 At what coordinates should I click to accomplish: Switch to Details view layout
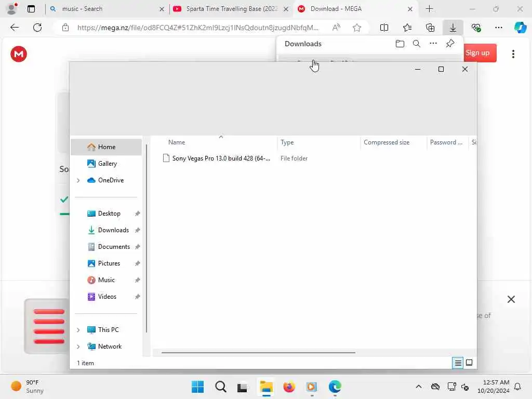(458, 363)
